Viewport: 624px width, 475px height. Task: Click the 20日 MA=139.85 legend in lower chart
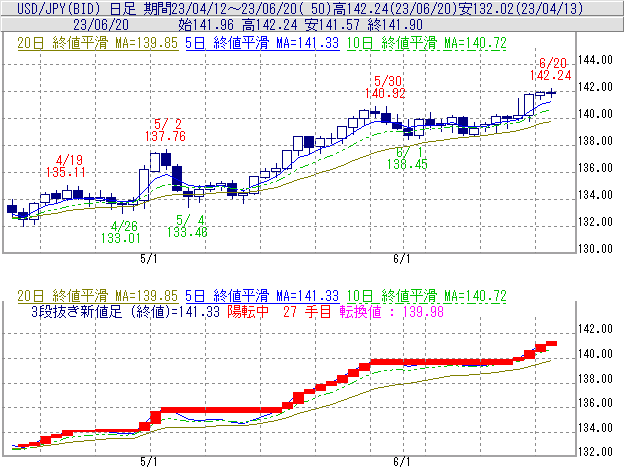pyautogui.click(x=98, y=296)
